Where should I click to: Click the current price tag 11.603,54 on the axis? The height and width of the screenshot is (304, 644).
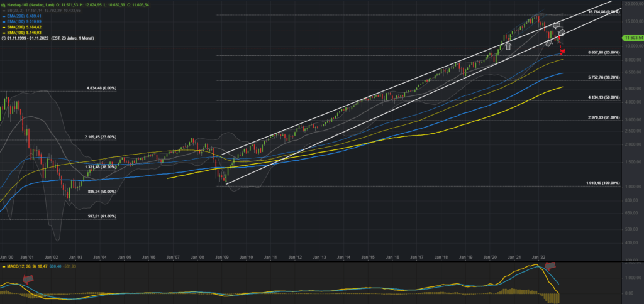633,38
